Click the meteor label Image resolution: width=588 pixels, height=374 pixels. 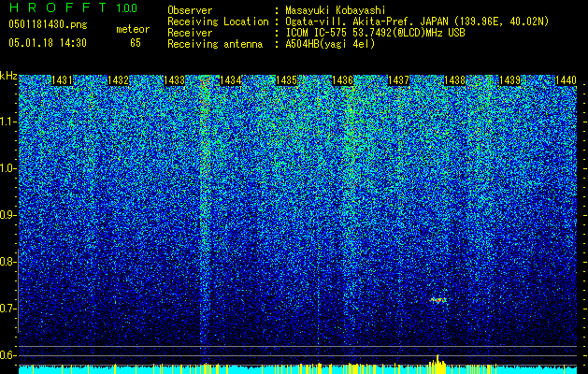click(133, 29)
